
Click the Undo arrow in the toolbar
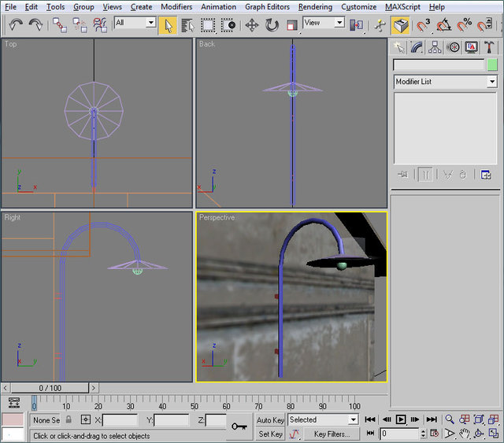pos(15,24)
